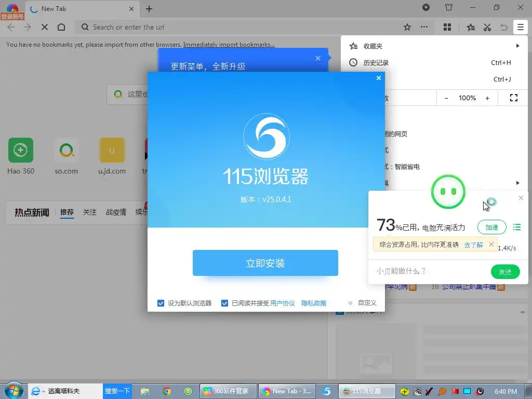Click the scissors screenshot icon
Viewport: 532px width, 399px height.
pos(487,27)
